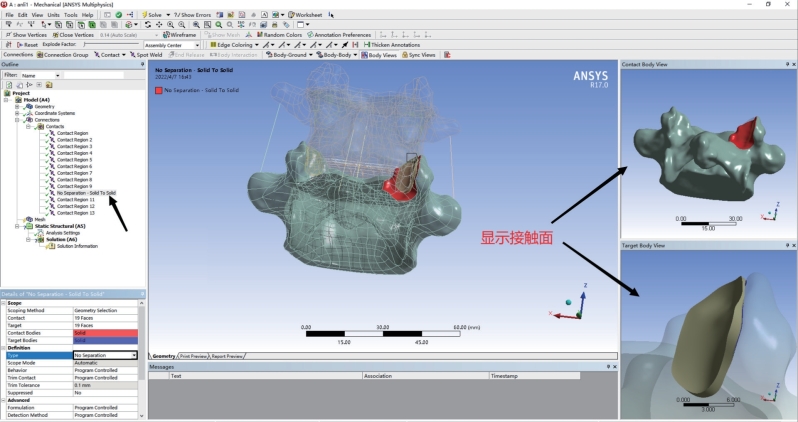Switch to the Print Preview tab
Image resolution: width=798 pixels, height=422 pixels.
[x=193, y=356]
